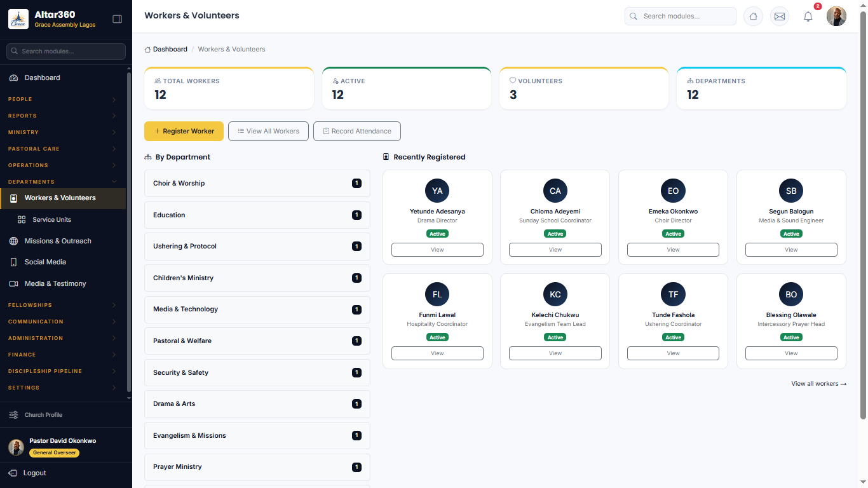Go home via the top bar house icon
868x488 pixels.
coord(753,17)
